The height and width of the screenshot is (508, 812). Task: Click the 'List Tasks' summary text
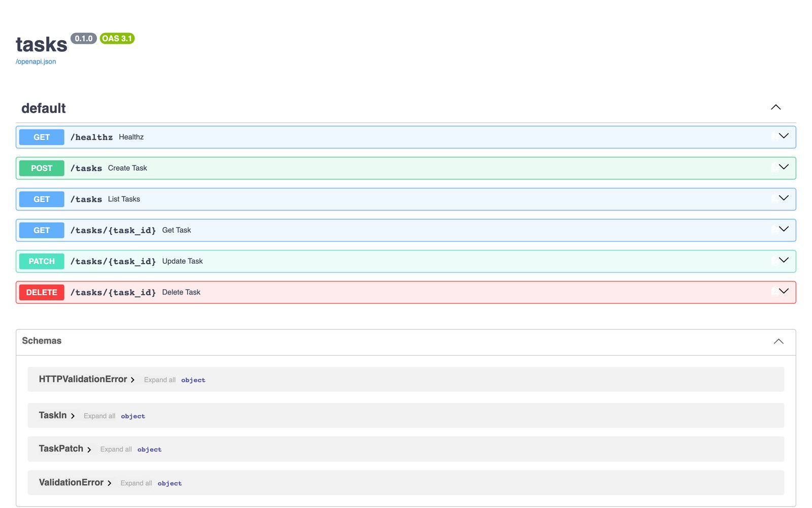124,199
